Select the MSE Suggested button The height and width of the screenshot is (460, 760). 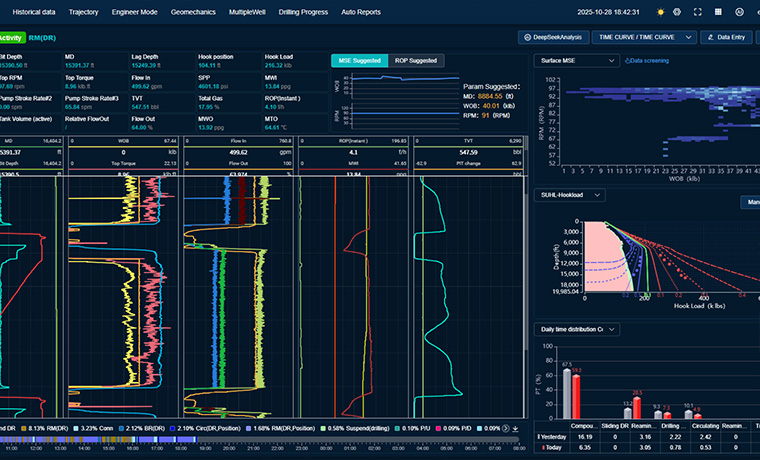click(357, 60)
